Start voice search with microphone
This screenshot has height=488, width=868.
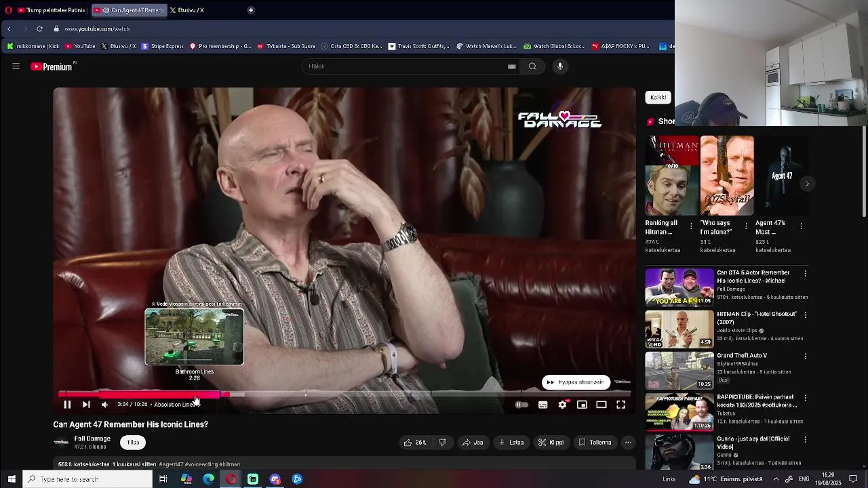[560, 66]
